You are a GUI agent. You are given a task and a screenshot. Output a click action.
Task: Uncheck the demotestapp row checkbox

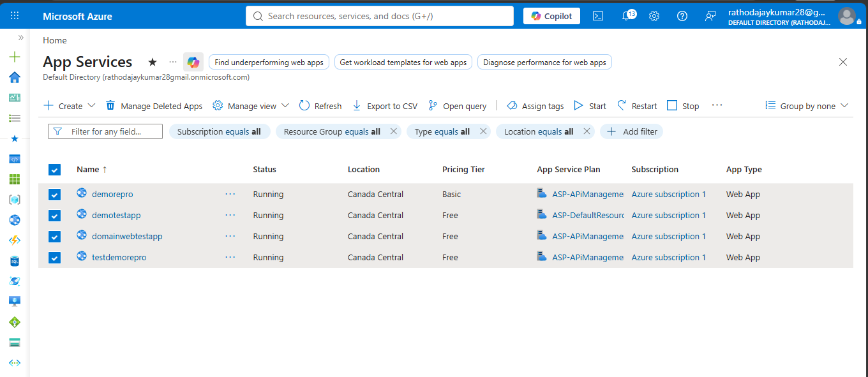pos(54,216)
